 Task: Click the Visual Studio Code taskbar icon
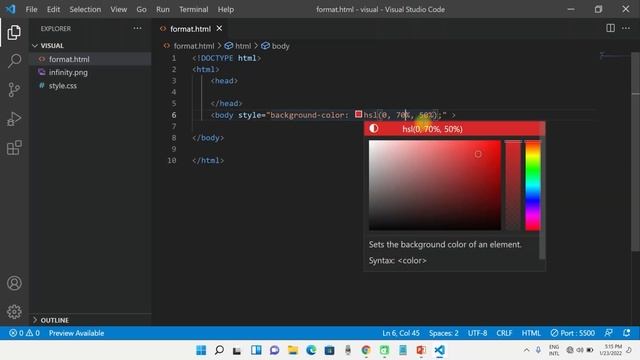point(439,350)
